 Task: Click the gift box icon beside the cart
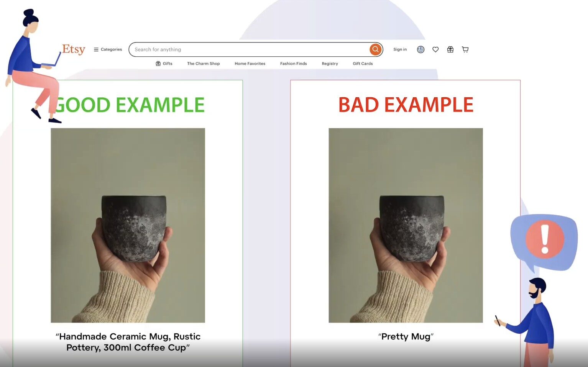point(450,49)
